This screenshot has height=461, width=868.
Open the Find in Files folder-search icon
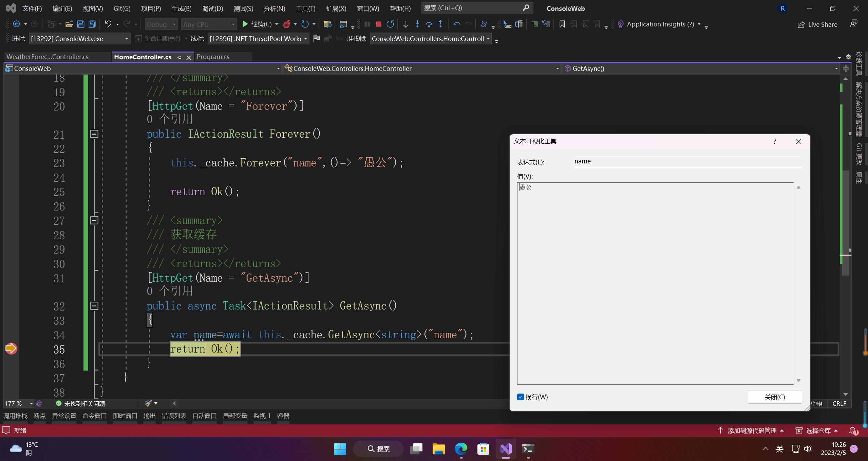tap(327, 24)
